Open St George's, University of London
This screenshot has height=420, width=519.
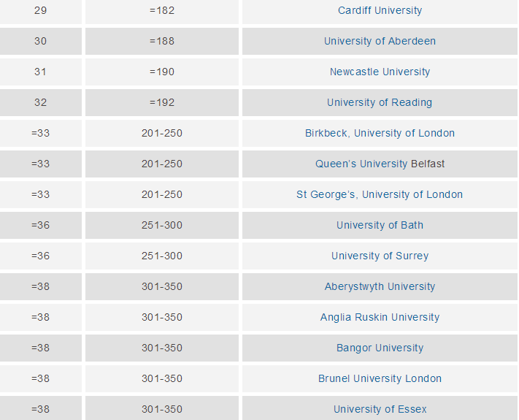(x=380, y=195)
